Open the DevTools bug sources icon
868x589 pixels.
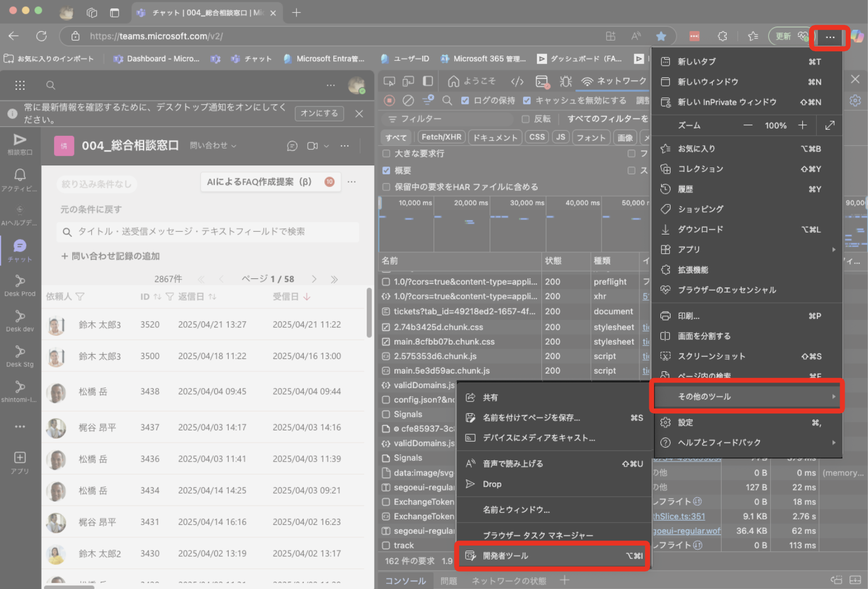566,81
